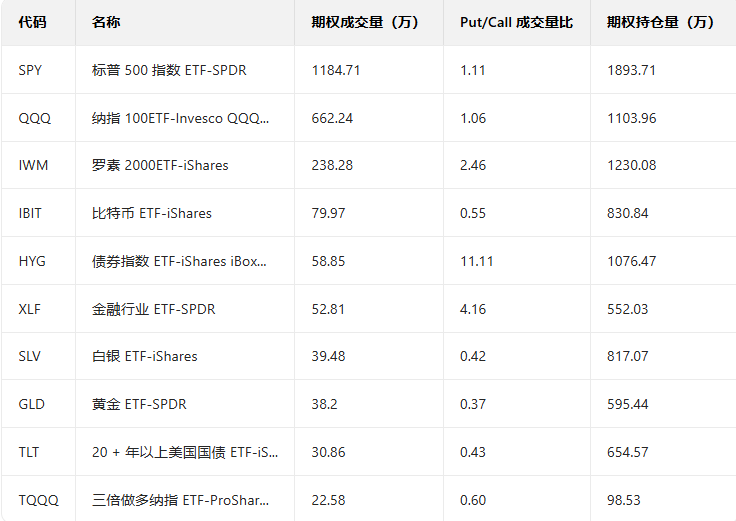Image resolution: width=736 pixels, height=521 pixels.
Task: Click TQQQ open interest 98.53
Action: (x=624, y=500)
